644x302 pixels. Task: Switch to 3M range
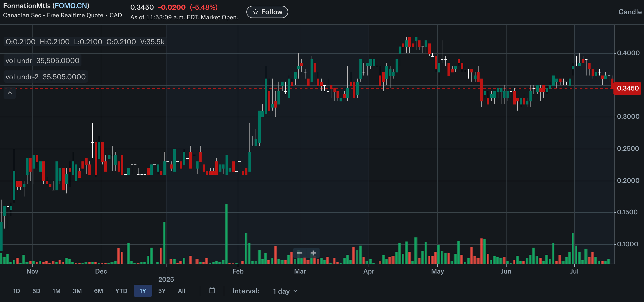77,291
